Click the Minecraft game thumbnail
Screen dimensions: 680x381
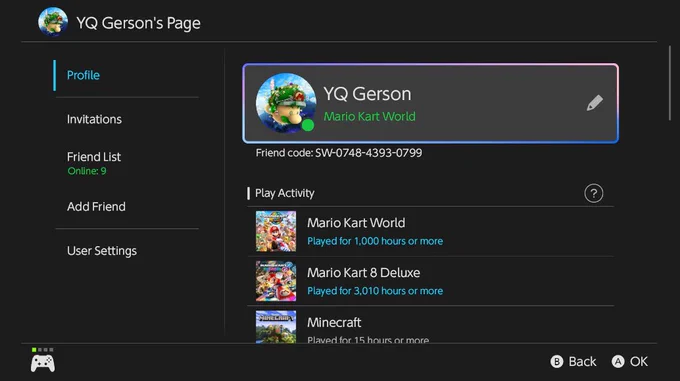point(276,327)
